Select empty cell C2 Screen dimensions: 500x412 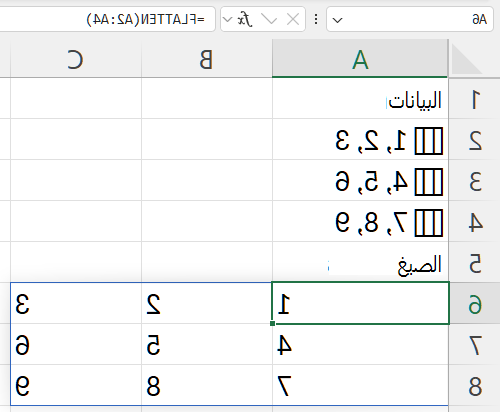pos(76,140)
